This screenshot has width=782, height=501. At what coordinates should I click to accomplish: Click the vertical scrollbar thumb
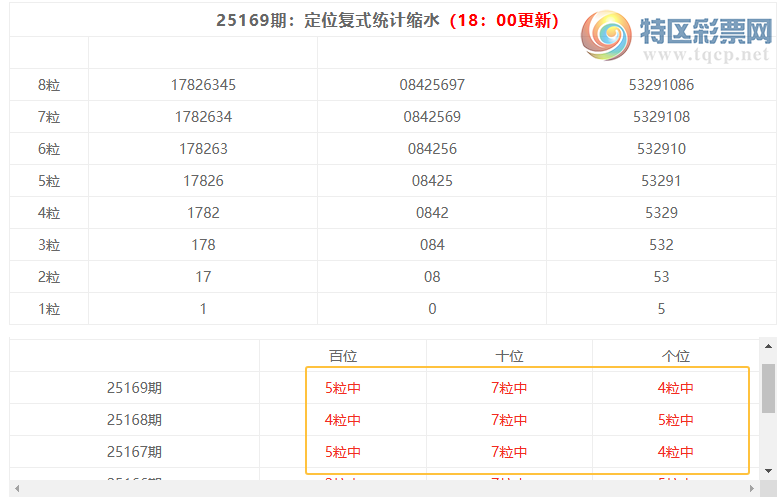click(768, 388)
